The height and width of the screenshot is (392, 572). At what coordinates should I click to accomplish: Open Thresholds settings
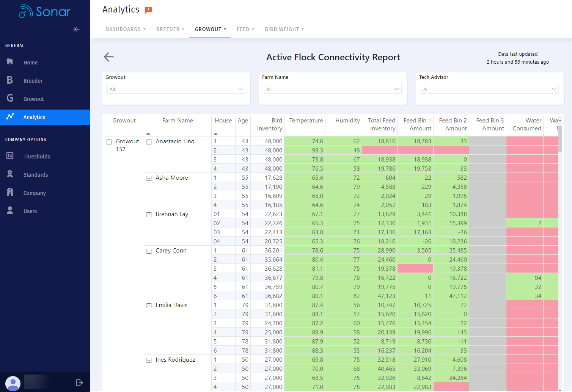[x=37, y=157]
